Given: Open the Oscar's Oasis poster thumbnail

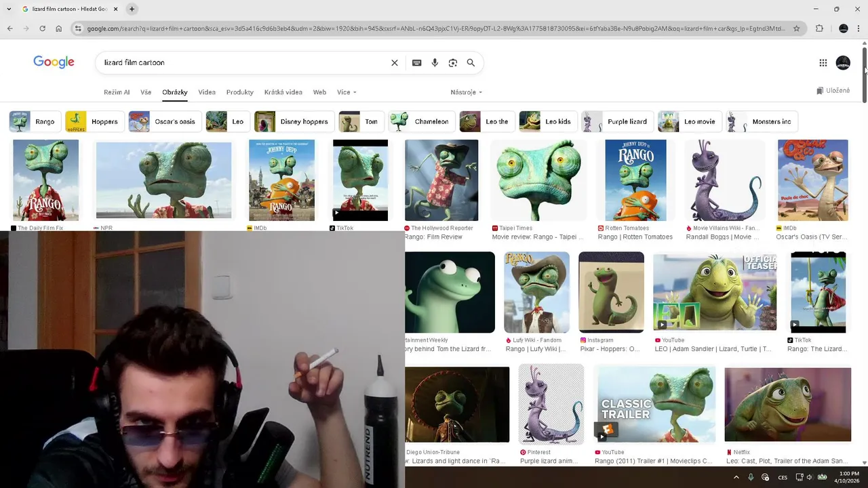Looking at the screenshot, I should (812, 180).
